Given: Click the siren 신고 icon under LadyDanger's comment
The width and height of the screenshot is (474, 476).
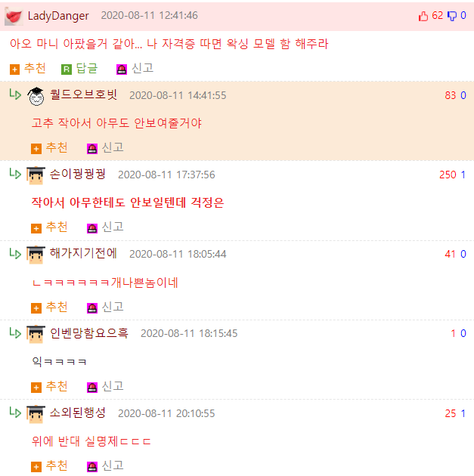Looking at the screenshot, I should click(122, 70).
